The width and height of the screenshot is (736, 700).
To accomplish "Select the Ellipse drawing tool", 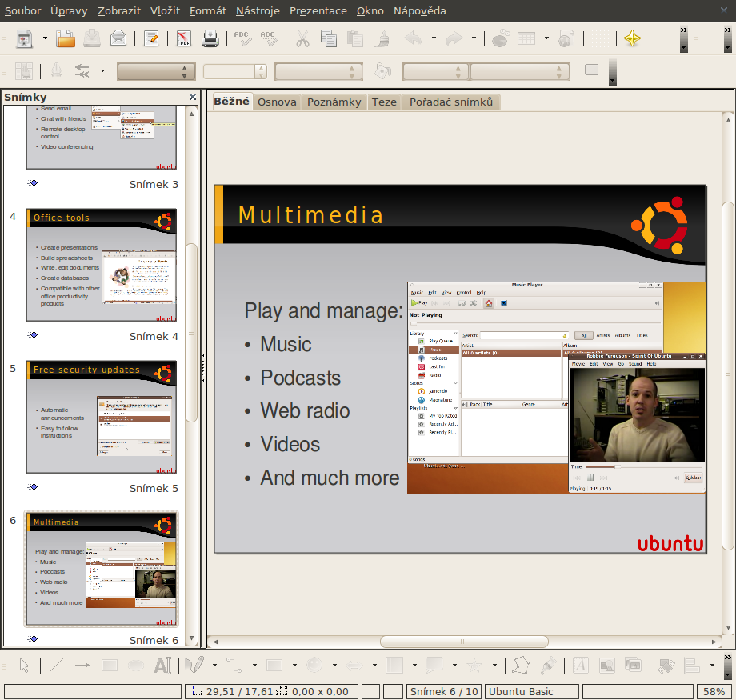I will coord(136,666).
